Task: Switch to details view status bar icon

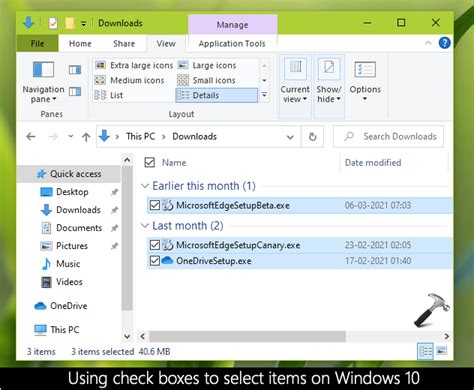Action: (425, 351)
